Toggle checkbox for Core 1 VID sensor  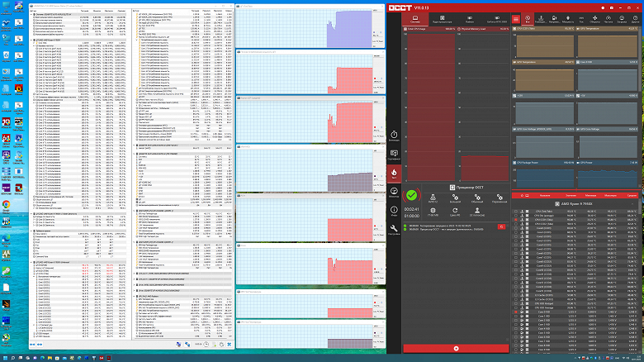click(x=516, y=316)
